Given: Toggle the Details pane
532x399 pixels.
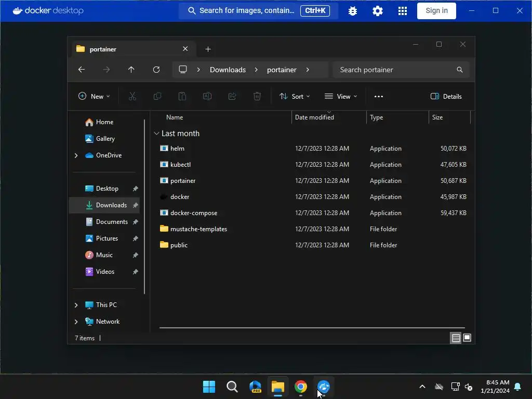Looking at the screenshot, I should point(446,96).
